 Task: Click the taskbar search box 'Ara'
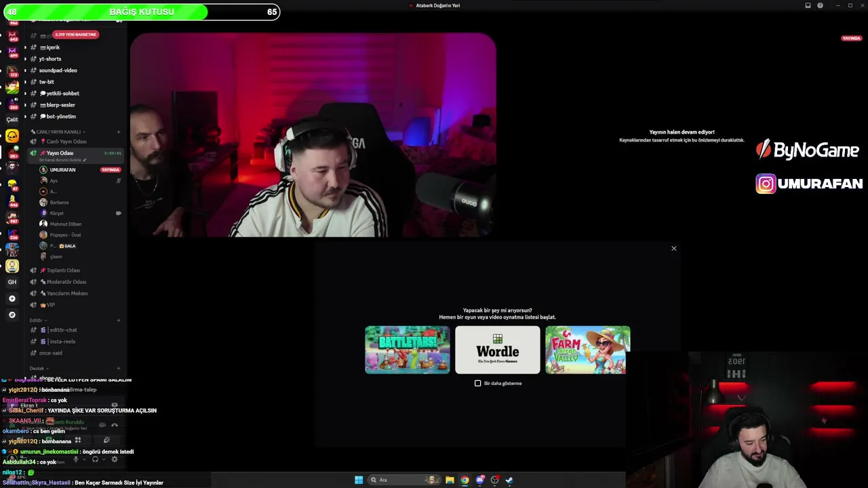click(x=404, y=480)
